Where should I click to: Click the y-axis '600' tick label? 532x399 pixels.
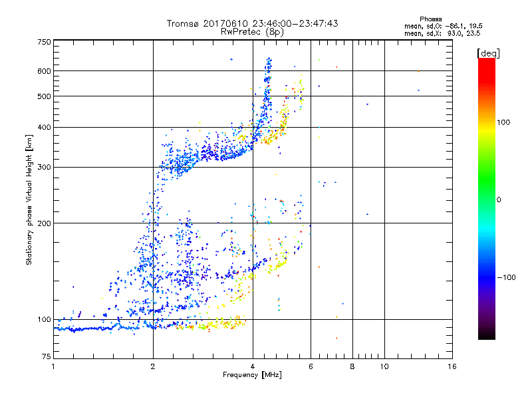44,71
